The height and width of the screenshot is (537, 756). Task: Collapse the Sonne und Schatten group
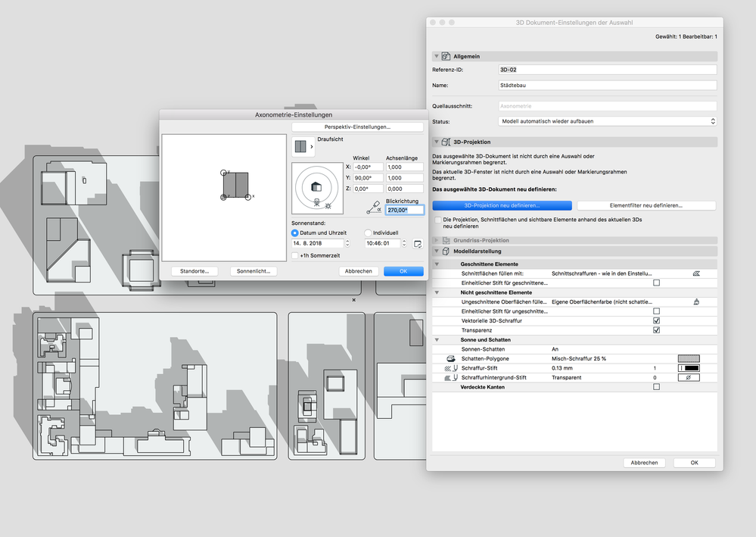437,340
